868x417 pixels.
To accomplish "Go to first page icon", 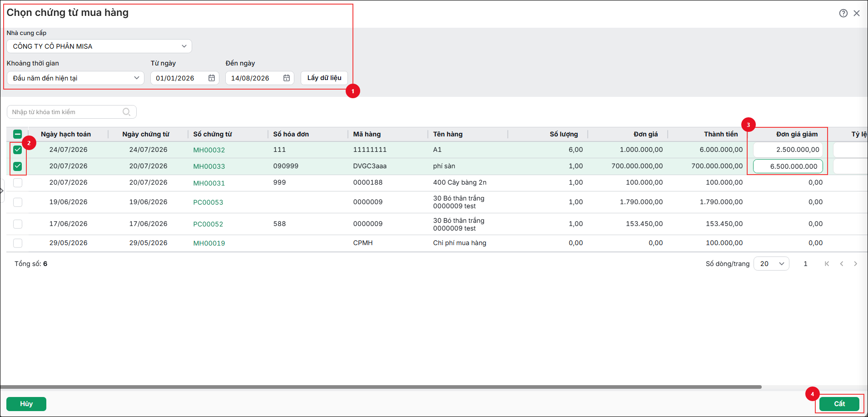I will tap(827, 264).
